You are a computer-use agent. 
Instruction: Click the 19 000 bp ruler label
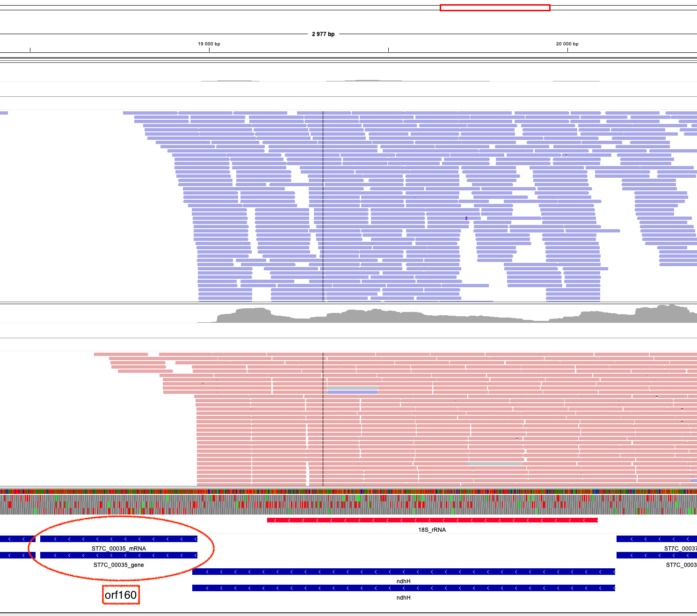[x=209, y=44]
